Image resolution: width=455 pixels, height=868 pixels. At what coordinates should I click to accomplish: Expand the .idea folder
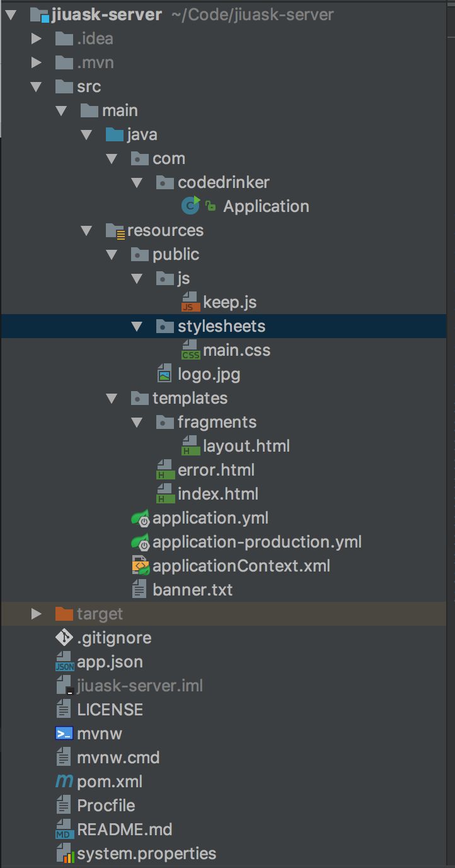coord(36,38)
